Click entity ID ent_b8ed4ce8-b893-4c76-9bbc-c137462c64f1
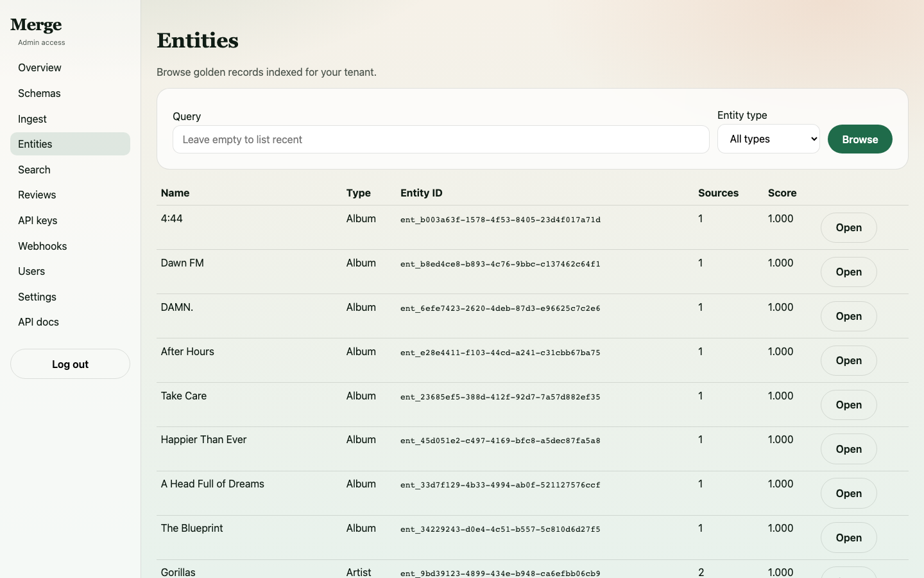The height and width of the screenshot is (578, 924). pyautogui.click(x=501, y=264)
